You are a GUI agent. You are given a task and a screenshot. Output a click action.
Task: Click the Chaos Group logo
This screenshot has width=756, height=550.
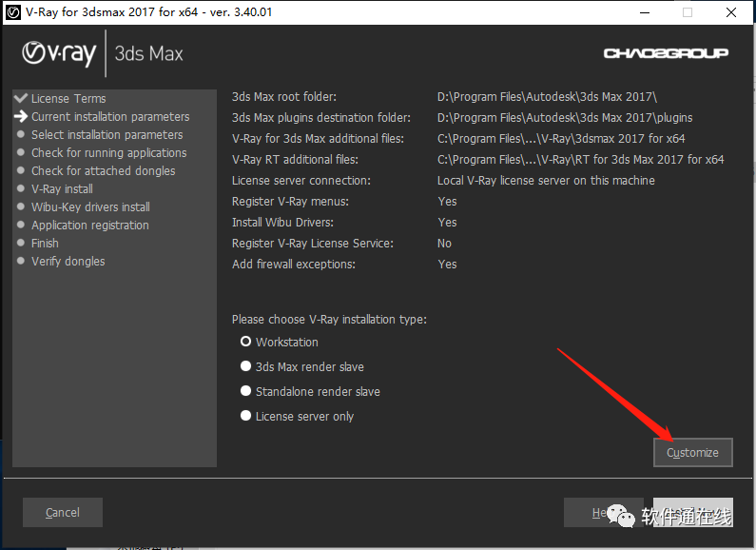click(666, 53)
